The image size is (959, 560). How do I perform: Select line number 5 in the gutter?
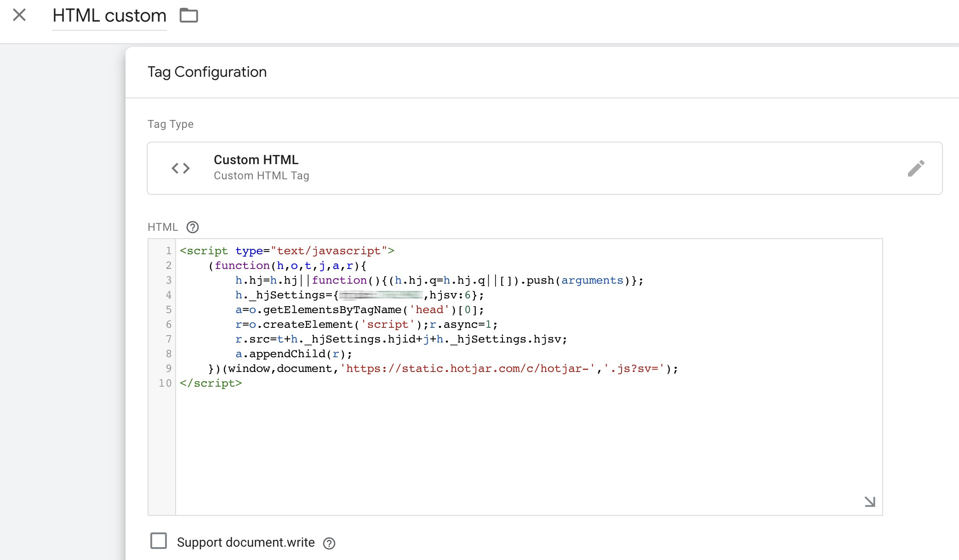click(168, 309)
